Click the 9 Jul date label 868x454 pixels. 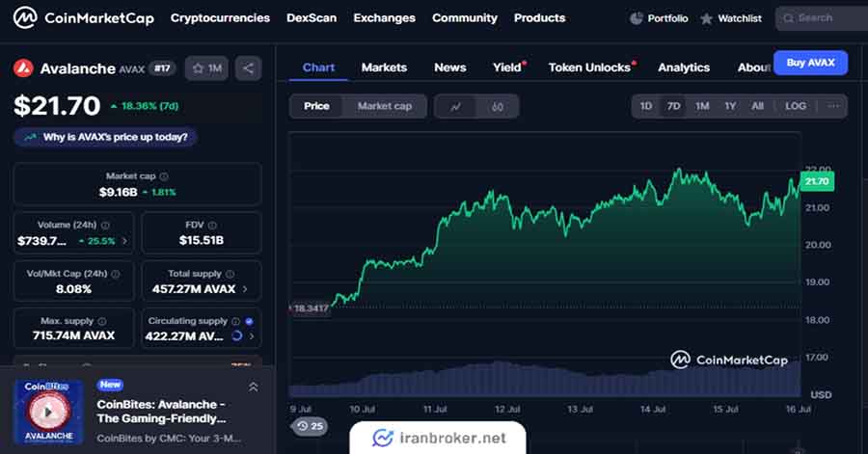point(301,410)
